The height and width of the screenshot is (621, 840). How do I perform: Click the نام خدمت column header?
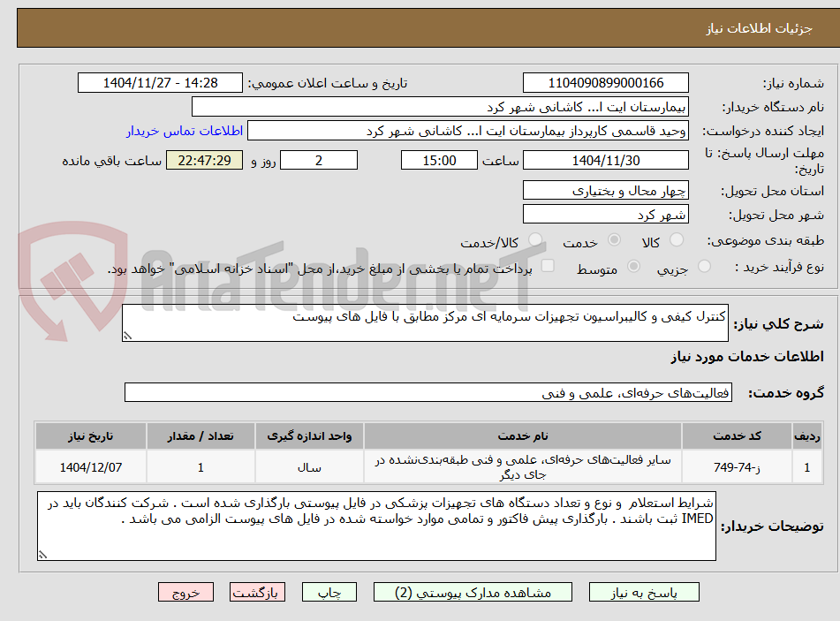(522, 436)
